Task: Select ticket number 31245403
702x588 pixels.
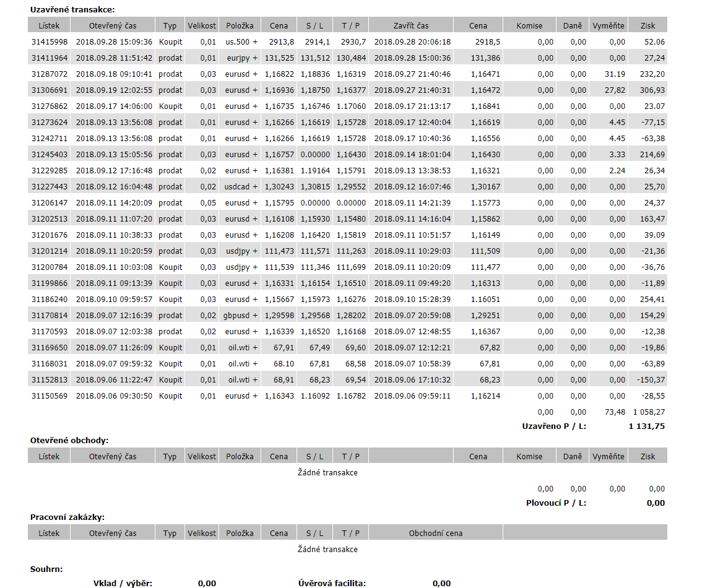Action: [x=50, y=155]
